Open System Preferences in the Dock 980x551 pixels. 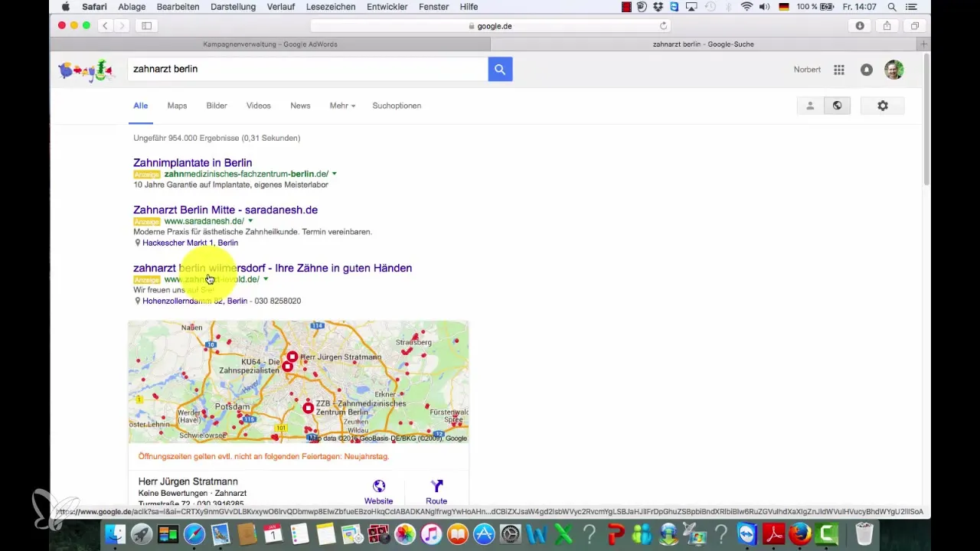click(x=511, y=533)
